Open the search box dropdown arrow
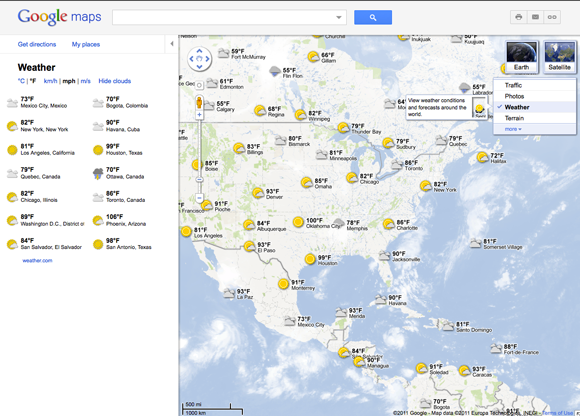580x416 pixels. [338, 17]
